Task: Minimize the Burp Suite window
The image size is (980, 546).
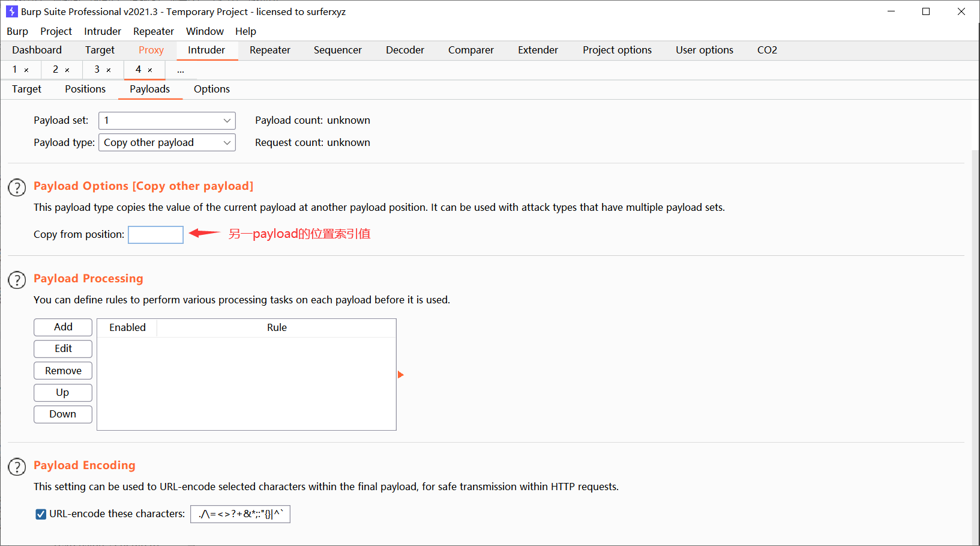Action: 891,11
